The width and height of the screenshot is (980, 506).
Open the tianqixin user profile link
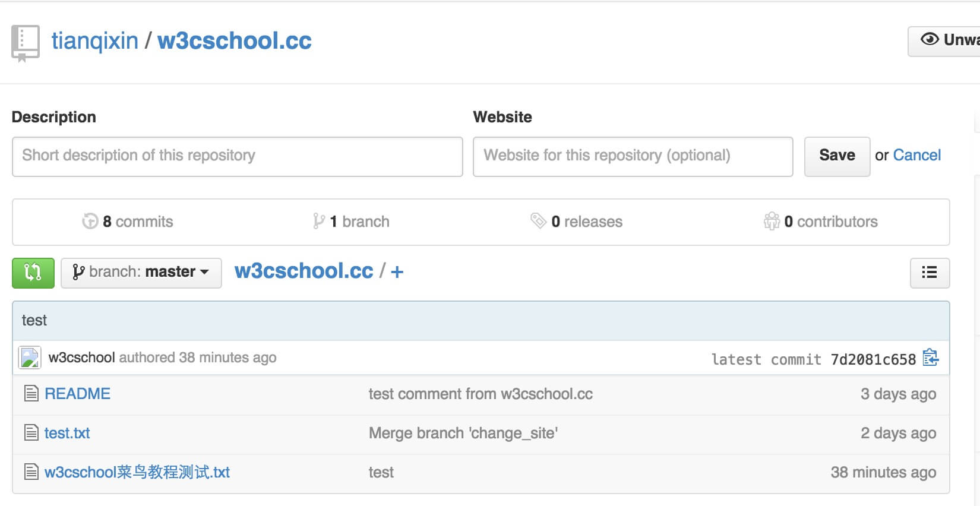94,41
